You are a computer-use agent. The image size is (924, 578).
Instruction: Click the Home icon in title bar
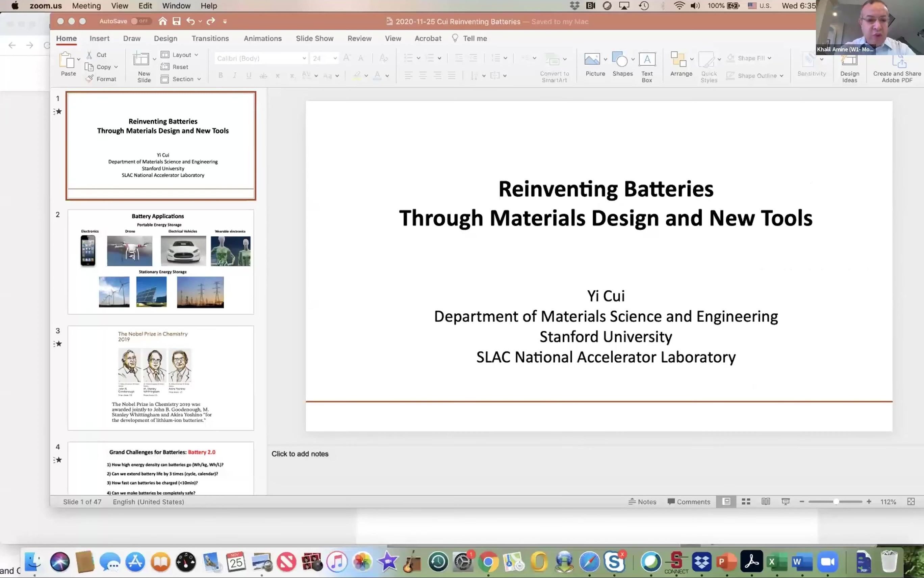(163, 21)
